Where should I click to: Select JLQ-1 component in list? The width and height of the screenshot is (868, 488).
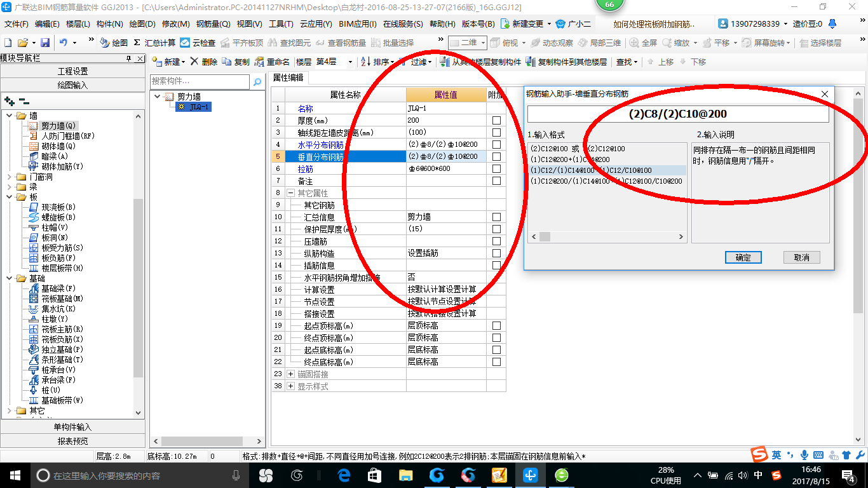tap(194, 107)
